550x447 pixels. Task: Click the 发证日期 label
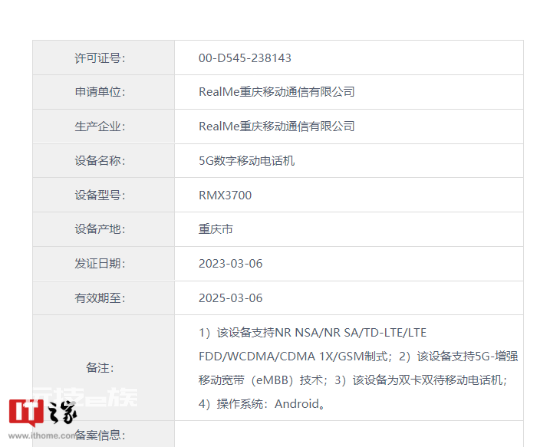click(x=100, y=263)
